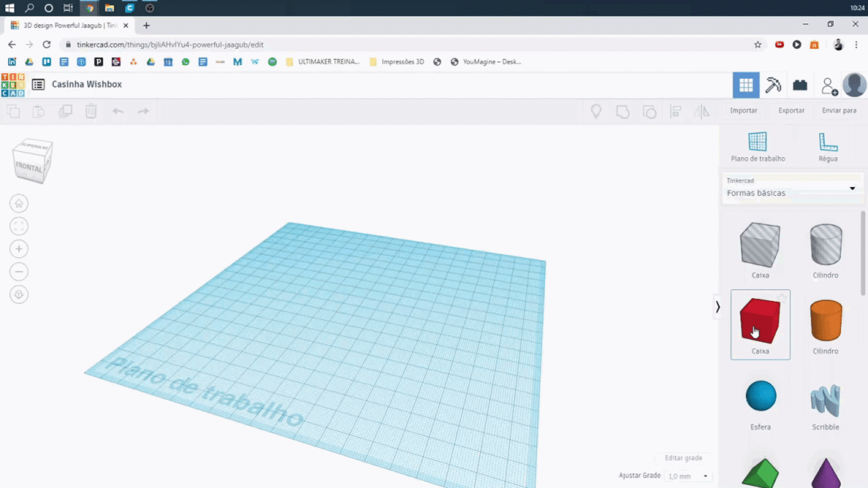Click the Align icon

pos(675,112)
